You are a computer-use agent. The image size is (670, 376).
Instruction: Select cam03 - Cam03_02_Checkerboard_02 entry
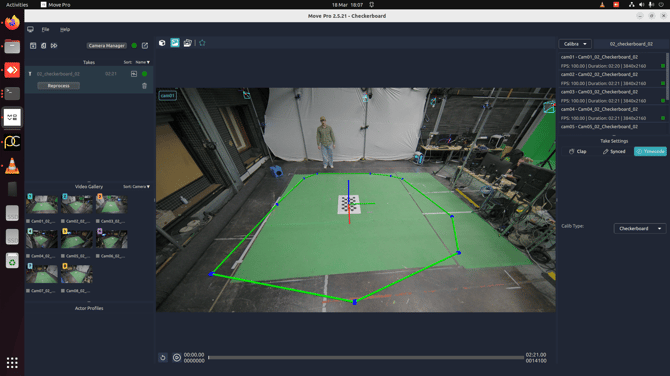click(612, 96)
